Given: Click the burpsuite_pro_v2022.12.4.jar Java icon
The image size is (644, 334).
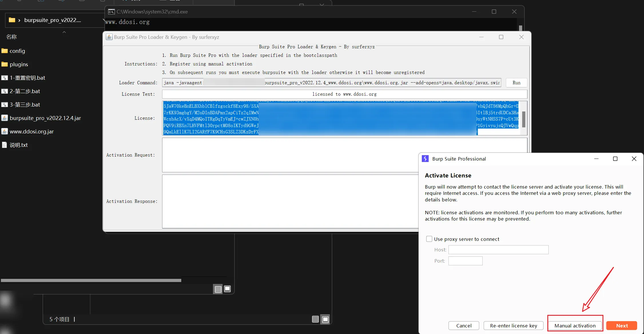Looking at the screenshot, I should pos(5,118).
